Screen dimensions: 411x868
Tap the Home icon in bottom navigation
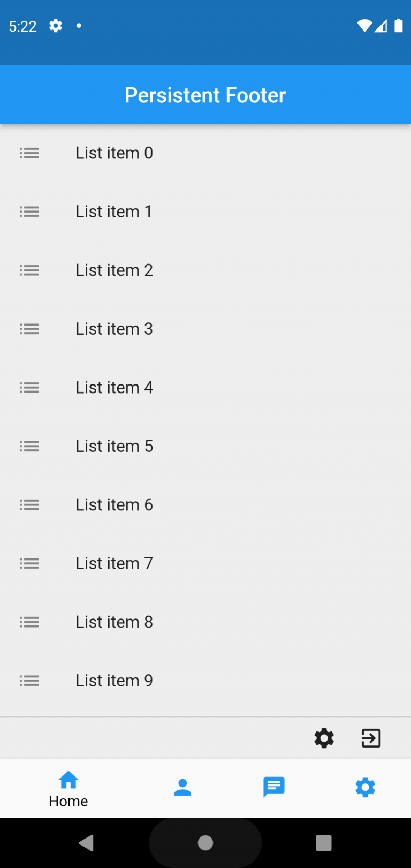[68, 780]
